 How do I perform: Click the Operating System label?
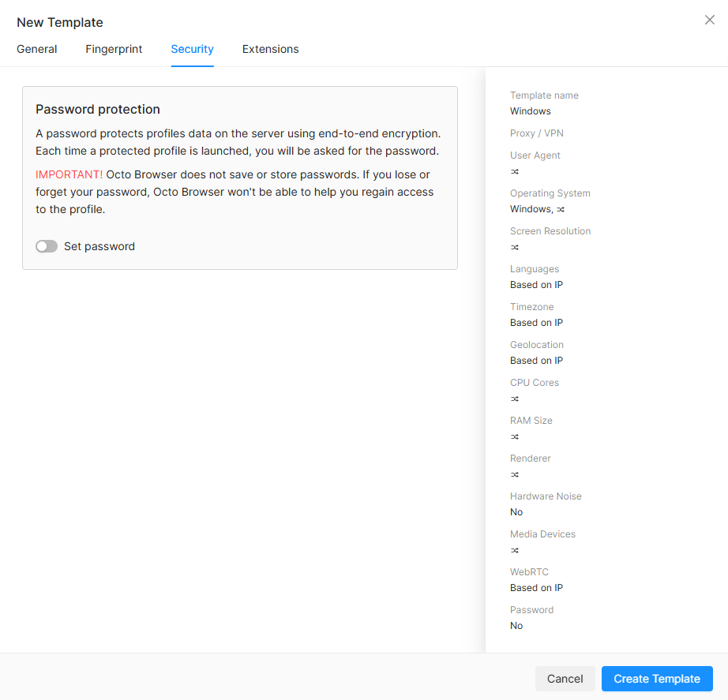coord(550,193)
